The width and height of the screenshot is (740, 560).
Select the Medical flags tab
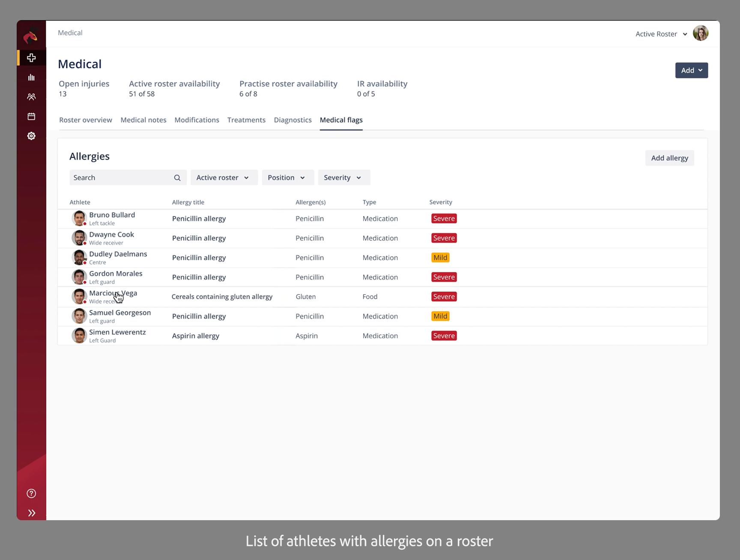341,120
